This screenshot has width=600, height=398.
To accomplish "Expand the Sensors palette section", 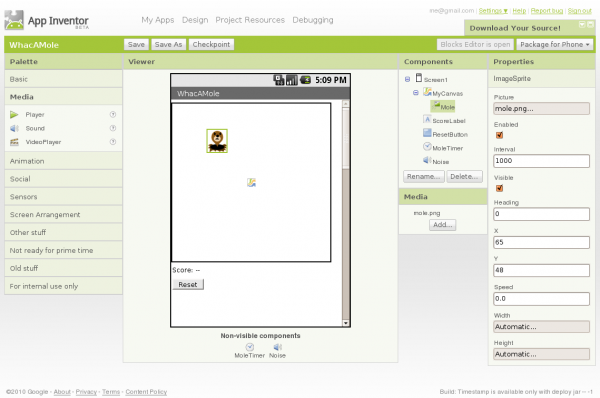I will coord(64,197).
